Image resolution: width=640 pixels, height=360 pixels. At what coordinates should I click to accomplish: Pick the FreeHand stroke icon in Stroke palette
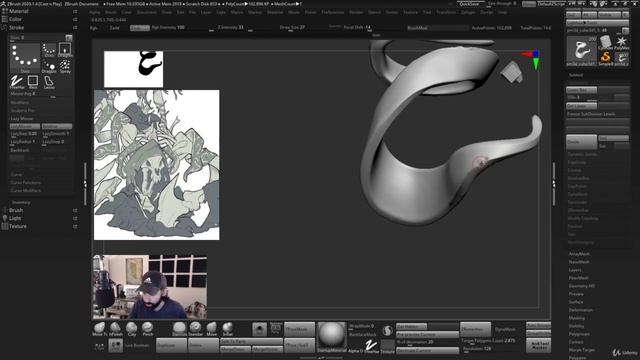coord(17,82)
